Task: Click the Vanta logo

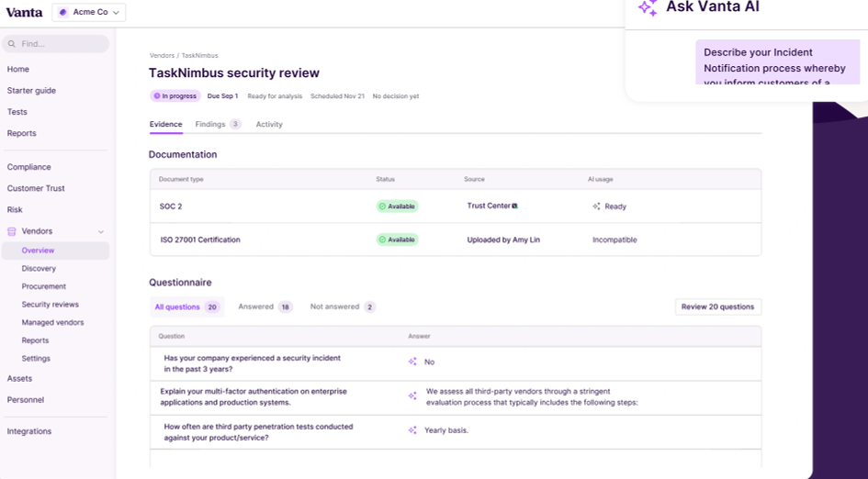Action: pyautogui.click(x=23, y=12)
